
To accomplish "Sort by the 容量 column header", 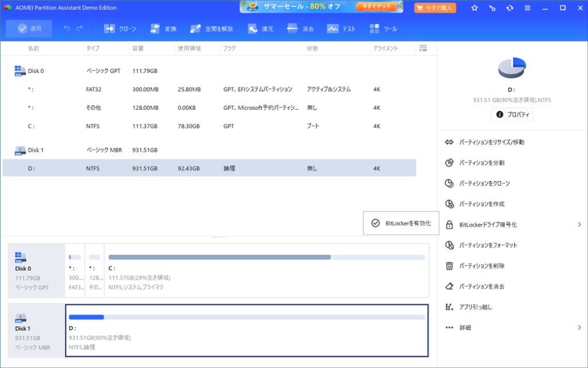I will (138, 48).
